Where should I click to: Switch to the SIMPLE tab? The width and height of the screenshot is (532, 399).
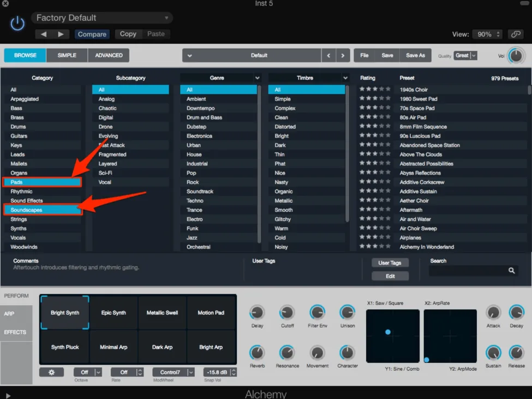click(x=67, y=55)
